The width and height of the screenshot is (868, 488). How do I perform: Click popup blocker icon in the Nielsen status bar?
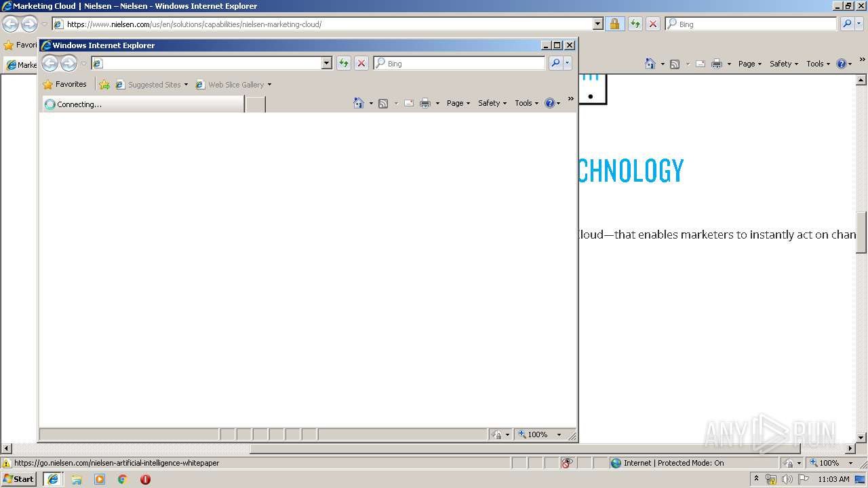tap(567, 463)
